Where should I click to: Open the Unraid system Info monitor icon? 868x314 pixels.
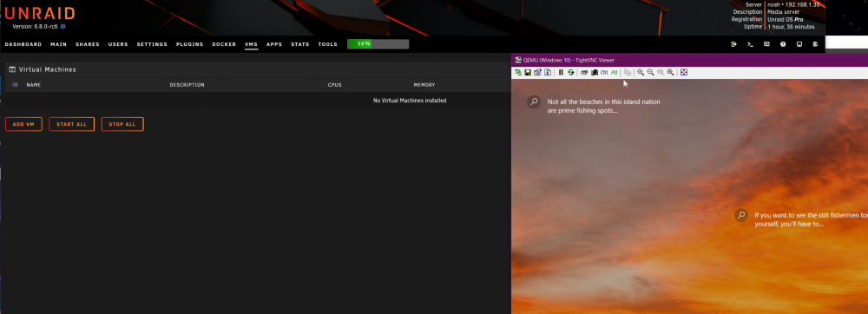pyautogui.click(x=799, y=44)
